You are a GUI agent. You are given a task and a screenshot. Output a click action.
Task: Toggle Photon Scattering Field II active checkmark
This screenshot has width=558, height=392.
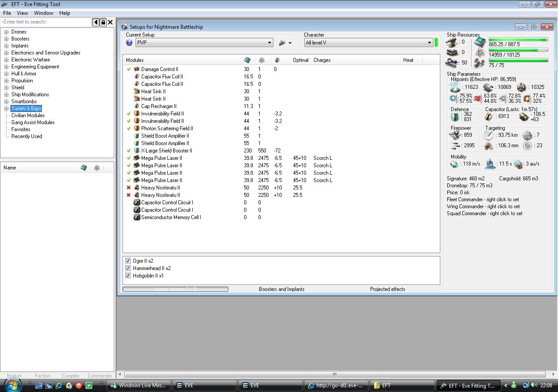click(x=129, y=128)
